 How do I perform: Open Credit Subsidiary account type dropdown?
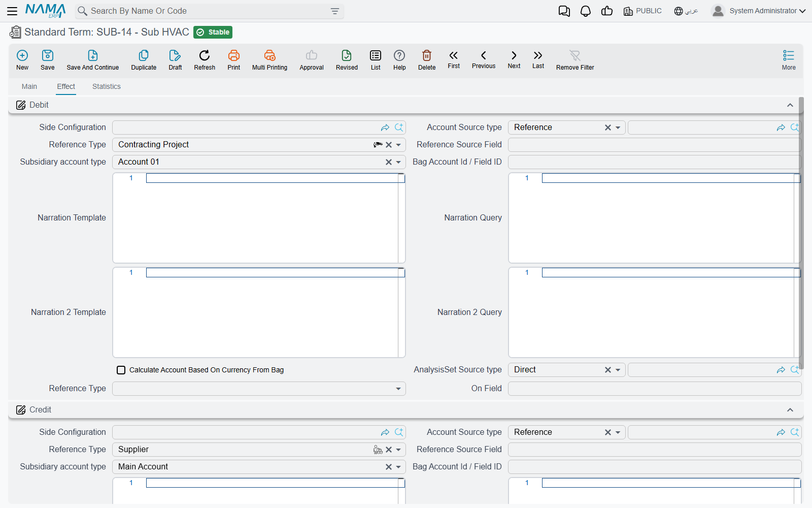click(x=399, y=467)
